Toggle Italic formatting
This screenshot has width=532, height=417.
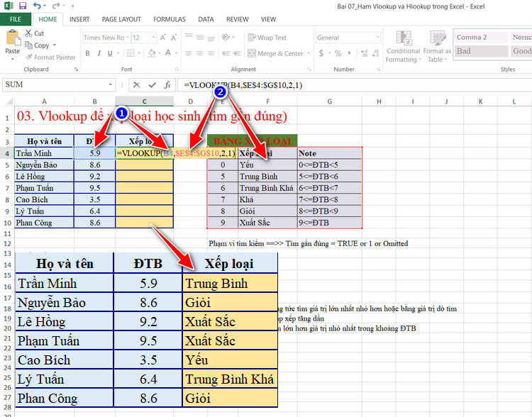pos(99,53)
